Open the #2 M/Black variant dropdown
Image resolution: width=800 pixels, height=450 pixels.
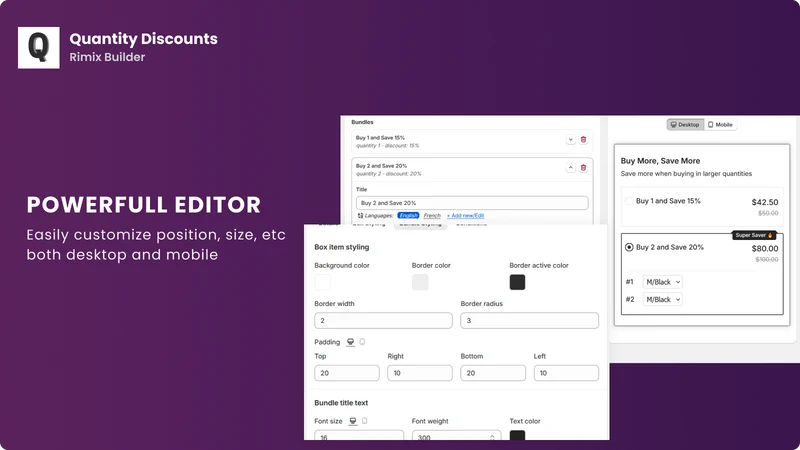tap(662, 299)
